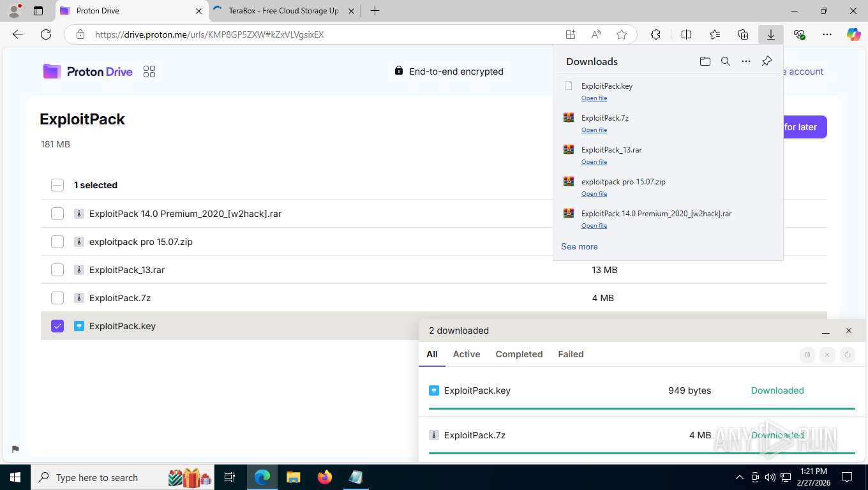868x490 pixels.
Task: Focus the address bar URL
Action: 209,34
